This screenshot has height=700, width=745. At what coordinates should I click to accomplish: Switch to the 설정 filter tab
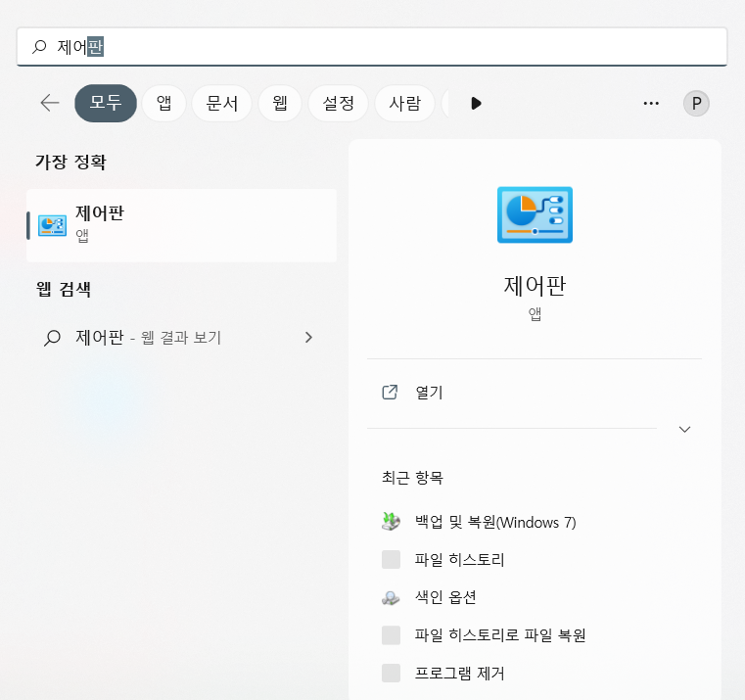tap(339, 103)
